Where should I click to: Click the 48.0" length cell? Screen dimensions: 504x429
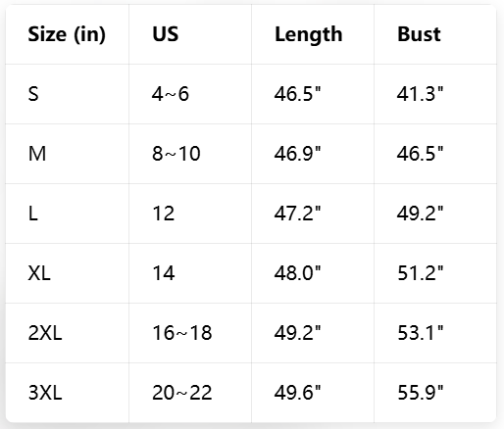click(x=297, y=273)
